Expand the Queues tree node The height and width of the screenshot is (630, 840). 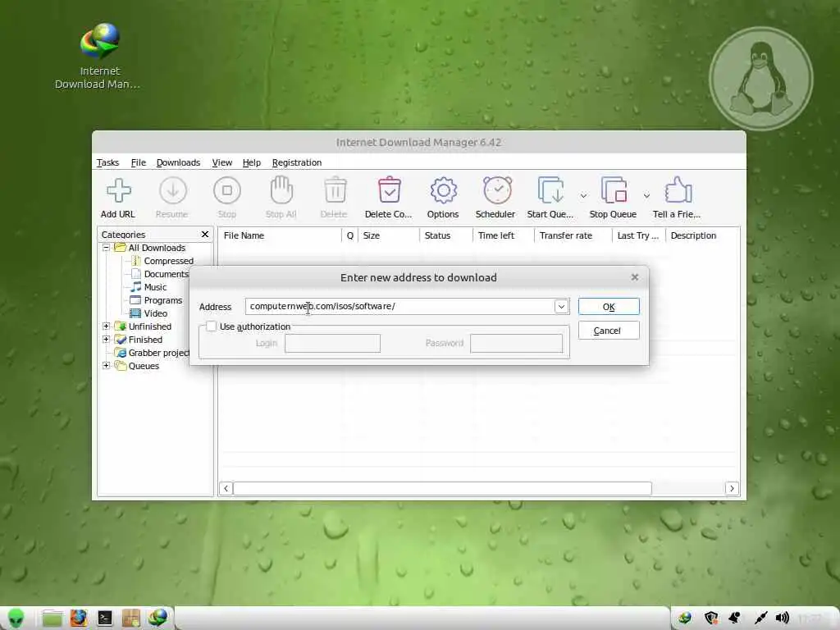[106, 365]
